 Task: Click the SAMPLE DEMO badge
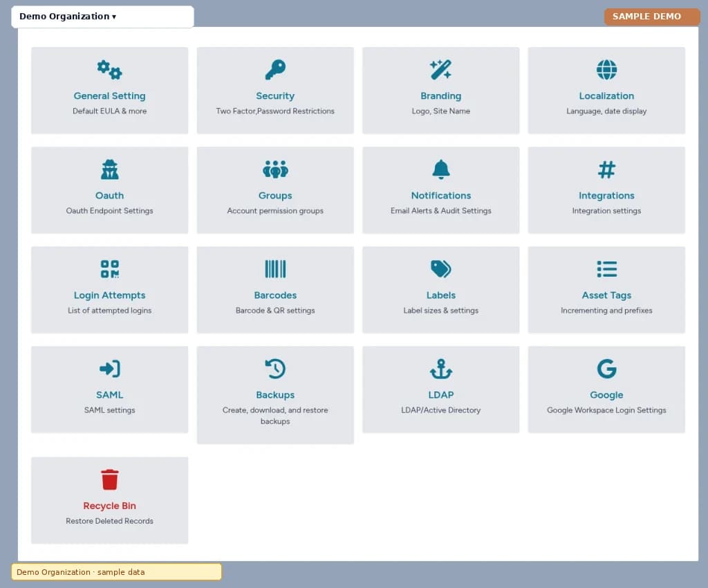coord(651,17)
